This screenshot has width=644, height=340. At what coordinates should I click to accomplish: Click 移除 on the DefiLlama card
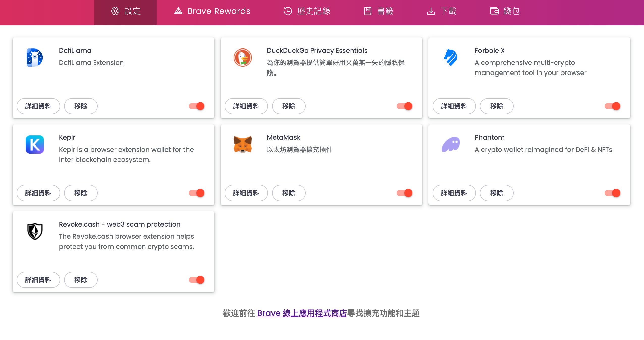81,106
